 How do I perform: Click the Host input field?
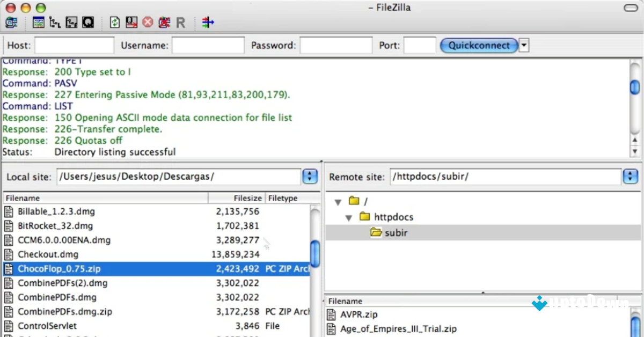point(74,46)
